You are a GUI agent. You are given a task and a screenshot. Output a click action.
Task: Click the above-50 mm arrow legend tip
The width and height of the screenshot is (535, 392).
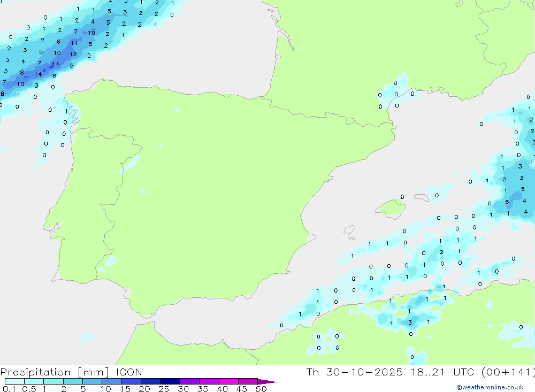click(x=267, y=381)
